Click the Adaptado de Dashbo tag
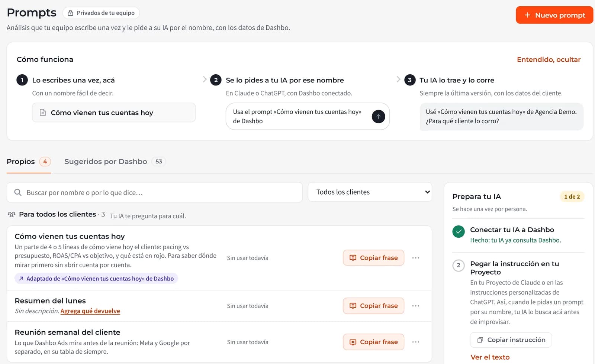Viewport: 595px width, 364px height. 96,279
